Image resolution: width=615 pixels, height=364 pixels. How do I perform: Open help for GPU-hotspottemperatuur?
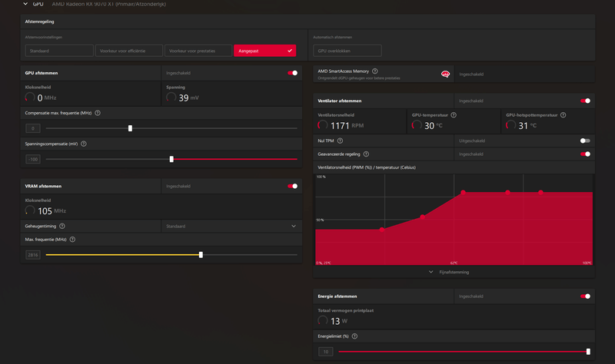pyautogui.click(x=563, y=114)
